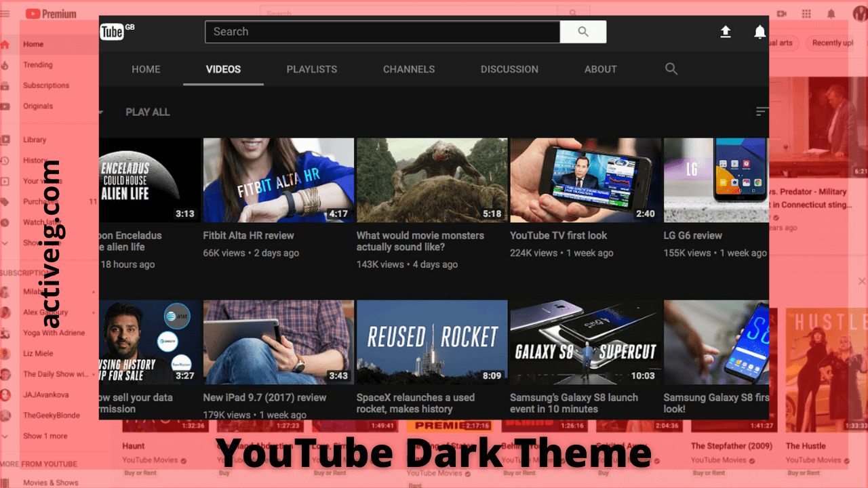The height and width of the screenshot is (488, 868).
Task: Click in the dark Search field
Action: point(382,32)
